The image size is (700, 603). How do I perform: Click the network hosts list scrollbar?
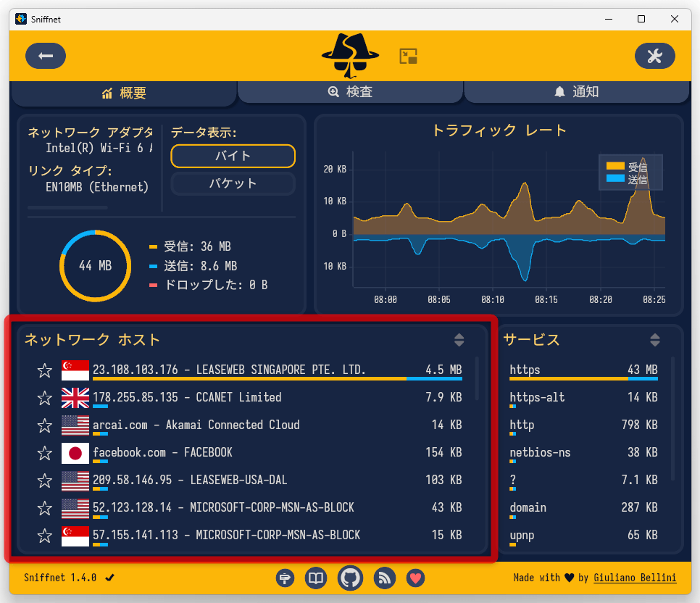pos(477,379)
